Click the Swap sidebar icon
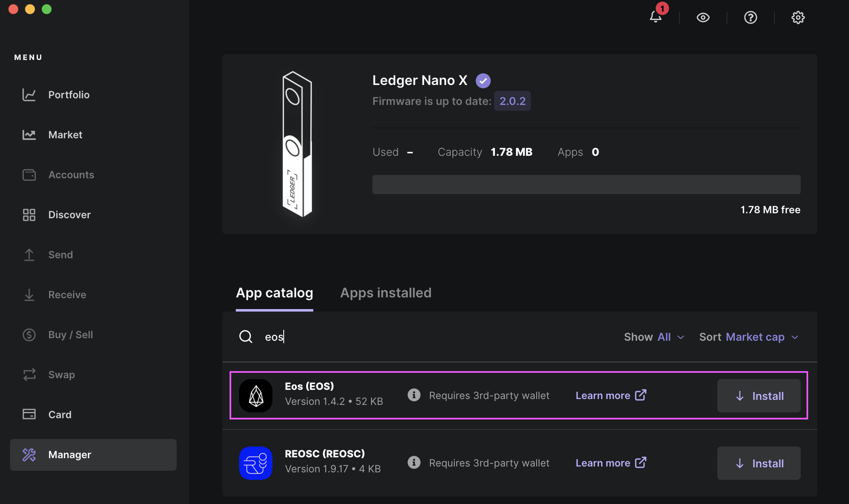 pos(30,374)
